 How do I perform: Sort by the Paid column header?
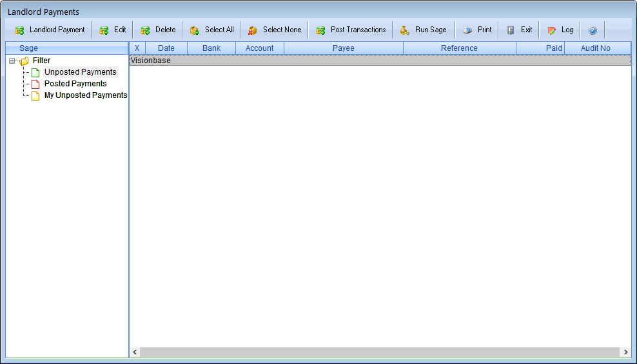(540, 48)
